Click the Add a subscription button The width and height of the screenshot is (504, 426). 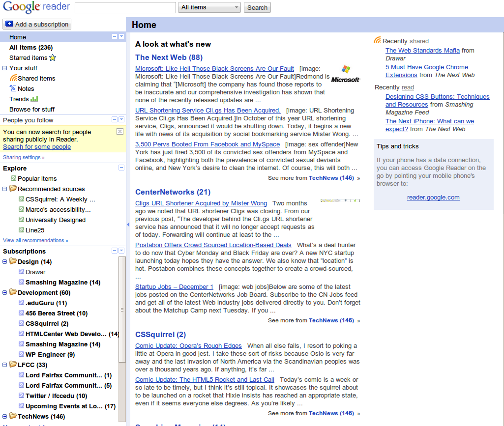(x=37, y=24)
